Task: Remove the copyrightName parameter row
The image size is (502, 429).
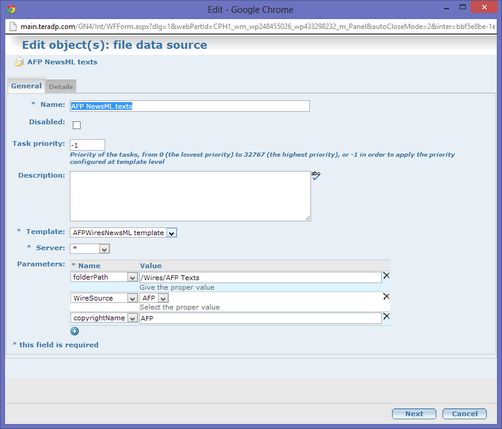Action: tap(386, 316)
